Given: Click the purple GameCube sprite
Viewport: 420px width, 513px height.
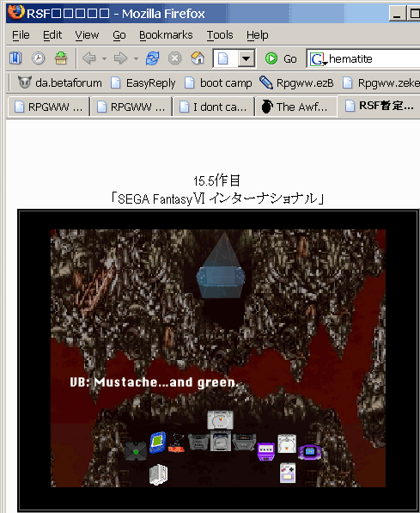Looking at the screenshot, I should (x=266, y=451).
